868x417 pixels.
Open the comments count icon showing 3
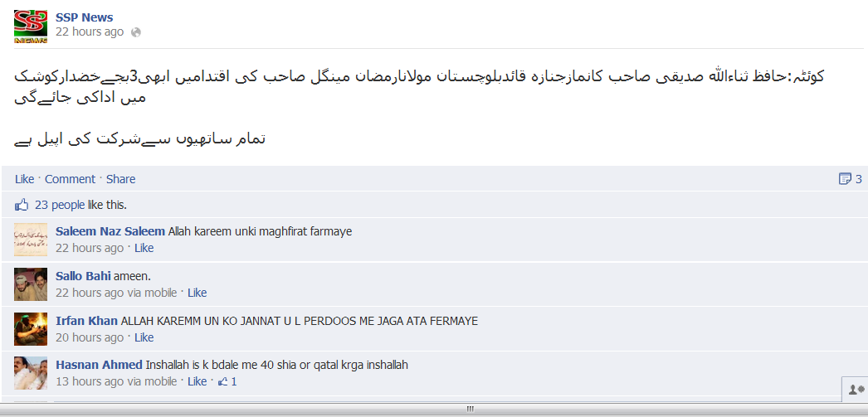851,178
